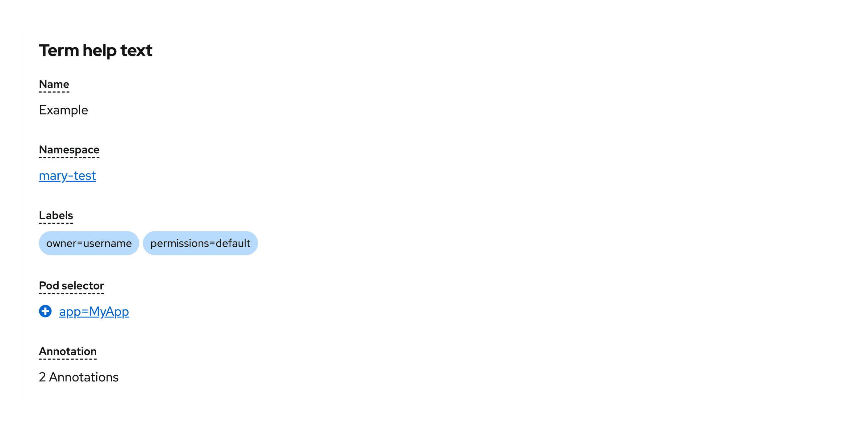Click the dashed underline beneath Annotation
The image size is (868, 432).
pos(68,359)
